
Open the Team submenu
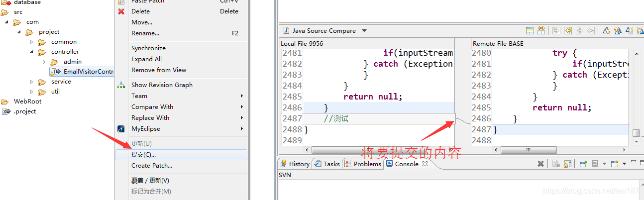pyautogui.click(x=181, y=96)
